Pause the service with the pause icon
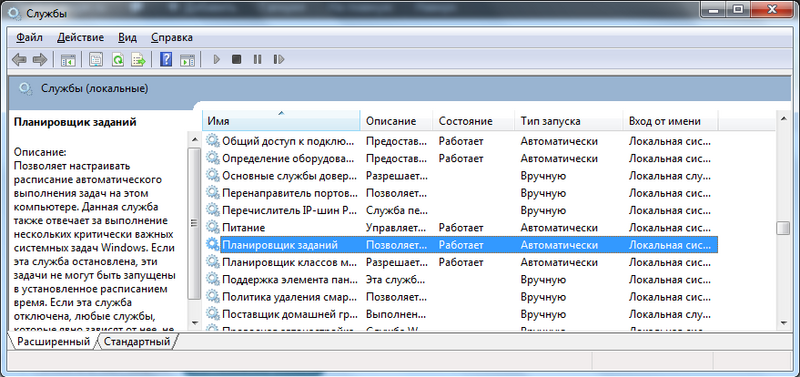This screenshot has height=377, width=800. tap(257, 60)
